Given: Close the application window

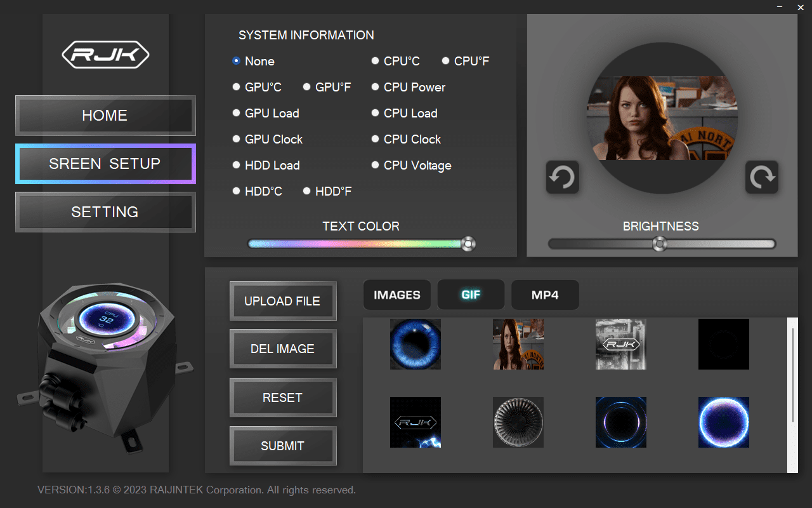Looking at the screenshot, I should click(x=801, y=7).
